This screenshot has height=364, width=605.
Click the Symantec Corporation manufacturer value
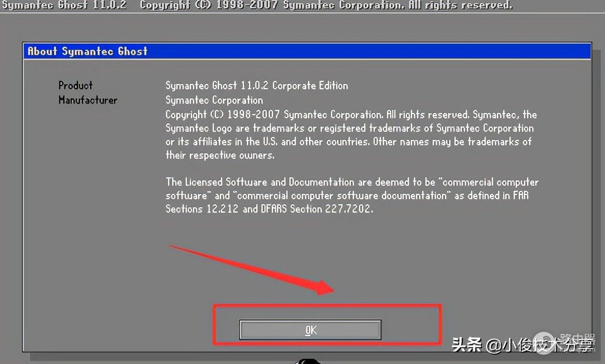[x=214, y=100]
